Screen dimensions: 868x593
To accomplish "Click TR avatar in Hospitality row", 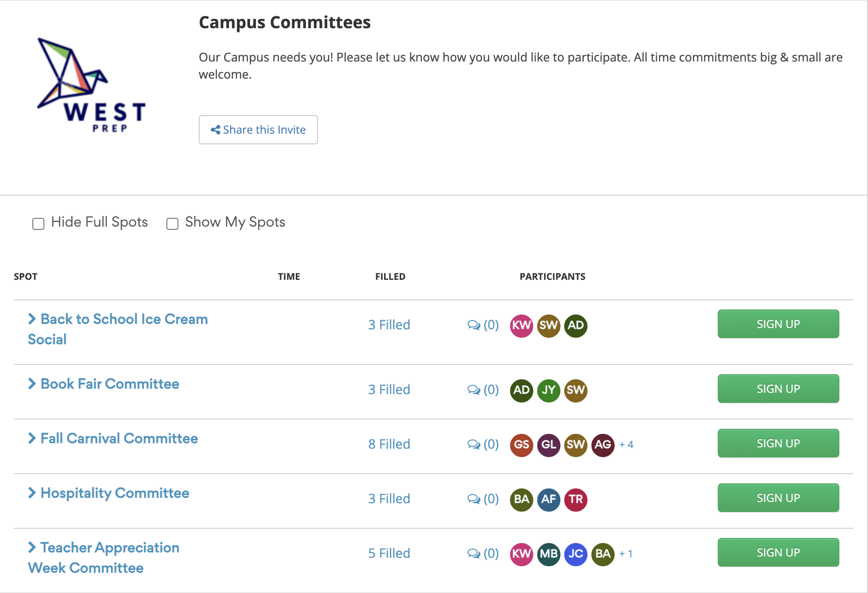I will coord(576,500).
